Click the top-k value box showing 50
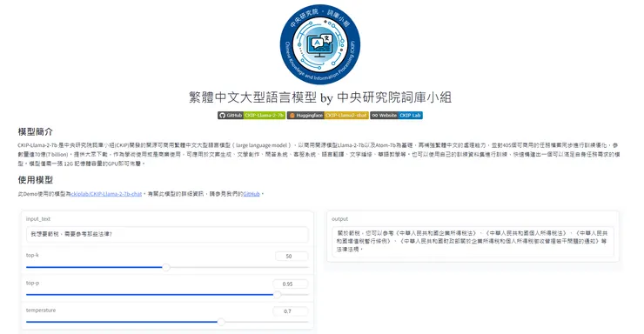 pos(292,256)
